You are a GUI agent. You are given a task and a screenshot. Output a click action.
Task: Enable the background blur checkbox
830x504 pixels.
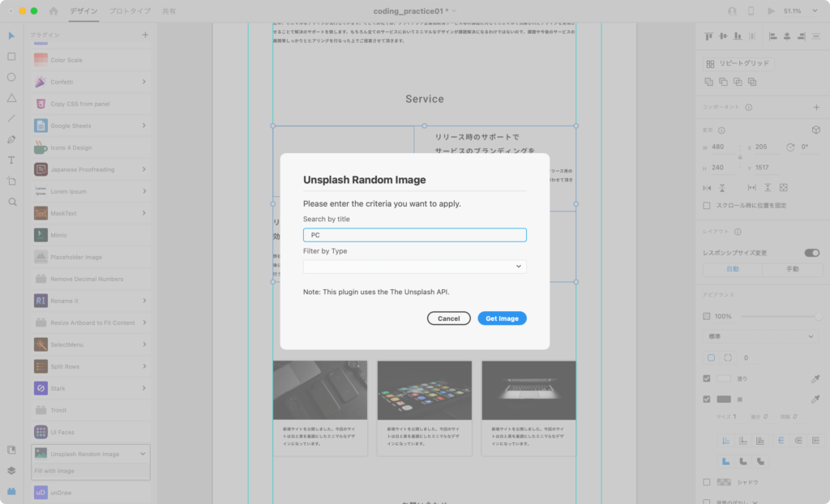(x=707, y=502)
